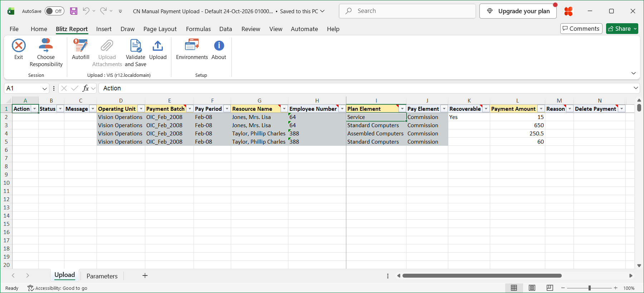Click zoom level 100%

point(629,288)
